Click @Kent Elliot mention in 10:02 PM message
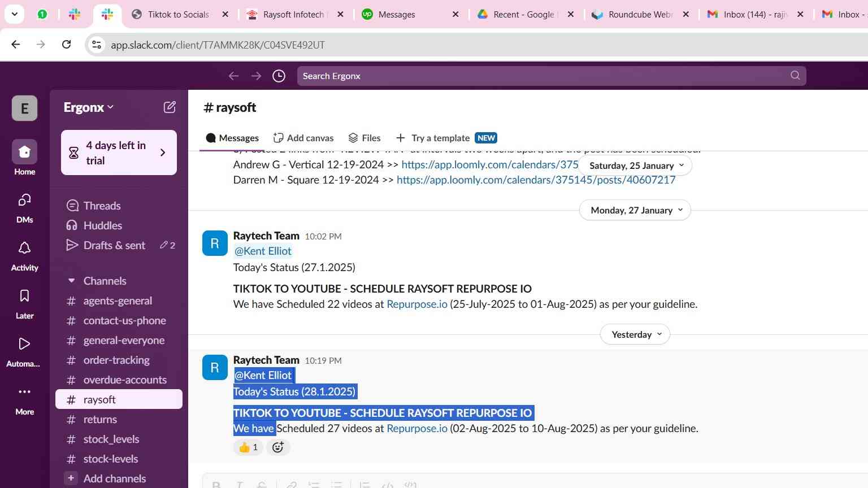This screenshot has width=868, height=488. click(263, 251)
